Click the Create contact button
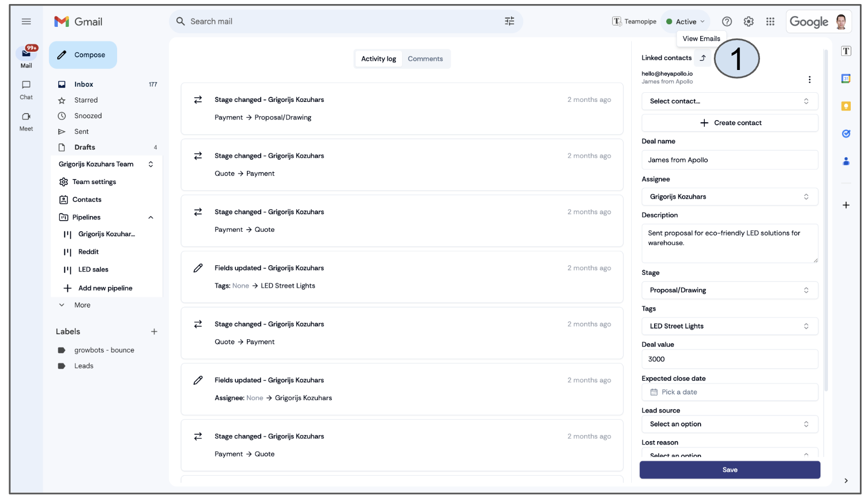The image size is (868, 501). click(x=729, y=123)
